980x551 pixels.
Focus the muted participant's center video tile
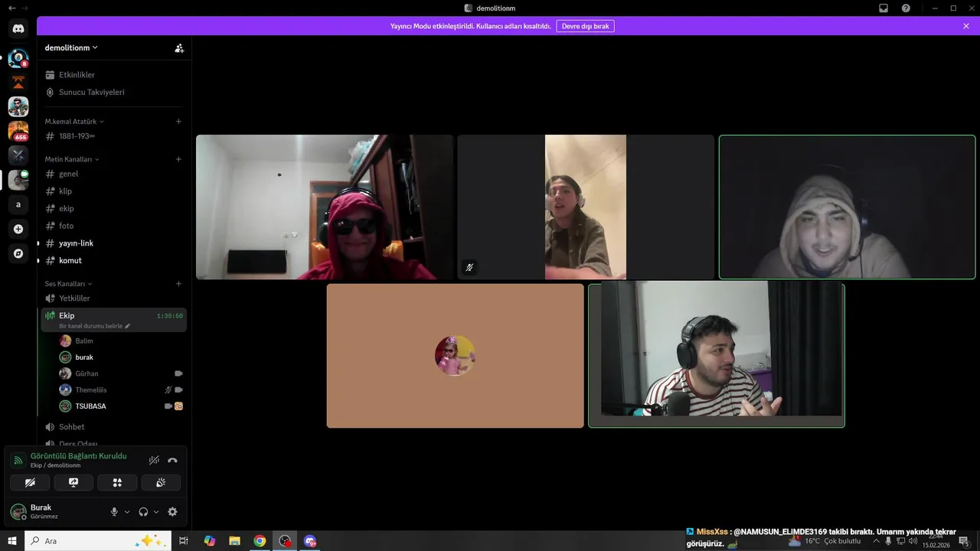586,207
